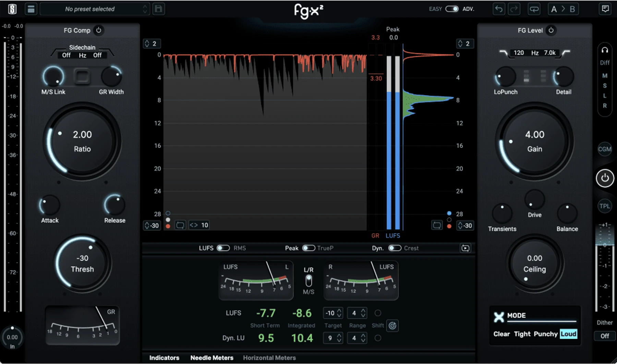617x364 pixels.
Task: Select Loud mode
Action: click(x=568, y=334)
